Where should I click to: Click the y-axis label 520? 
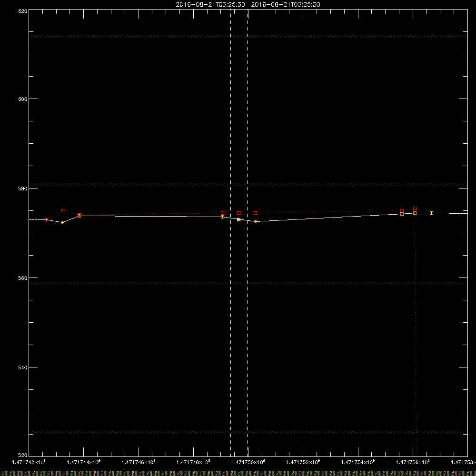pos(23,455)
